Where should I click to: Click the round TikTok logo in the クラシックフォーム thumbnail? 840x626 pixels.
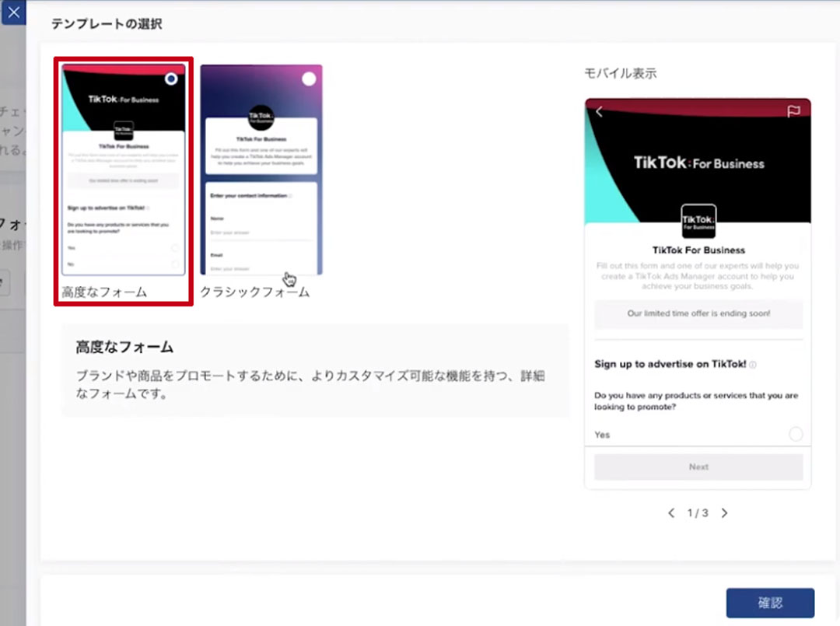(x=261, y=117)
